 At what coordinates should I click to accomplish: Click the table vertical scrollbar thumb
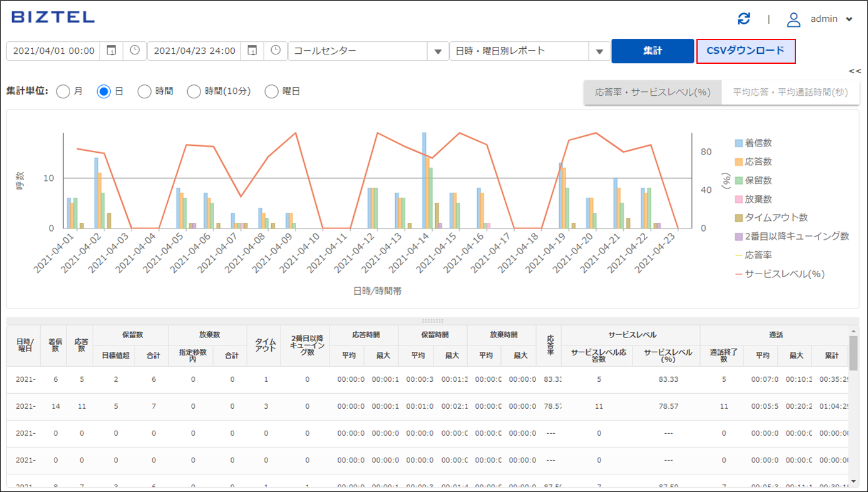click(x=853, y=352)
